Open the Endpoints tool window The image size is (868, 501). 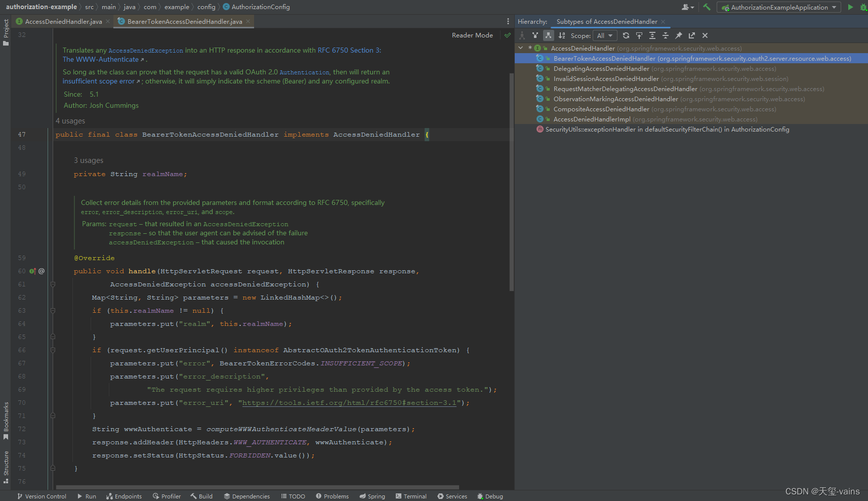tap(124, 496)
